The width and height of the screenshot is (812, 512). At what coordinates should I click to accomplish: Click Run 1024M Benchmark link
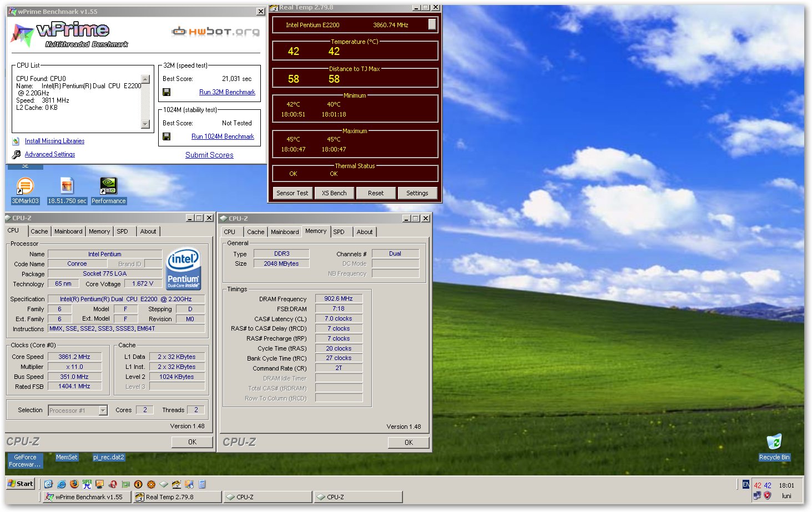223,136
